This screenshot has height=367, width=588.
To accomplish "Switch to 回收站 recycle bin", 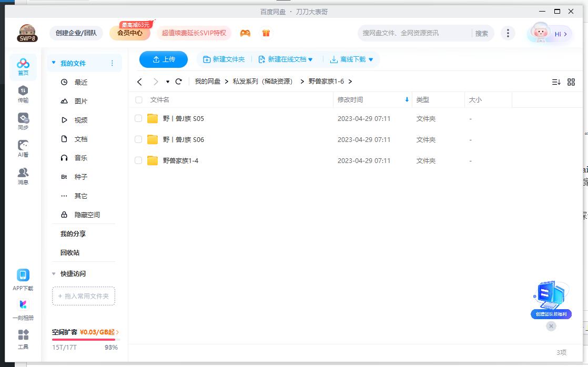I will tap(69, 252).
